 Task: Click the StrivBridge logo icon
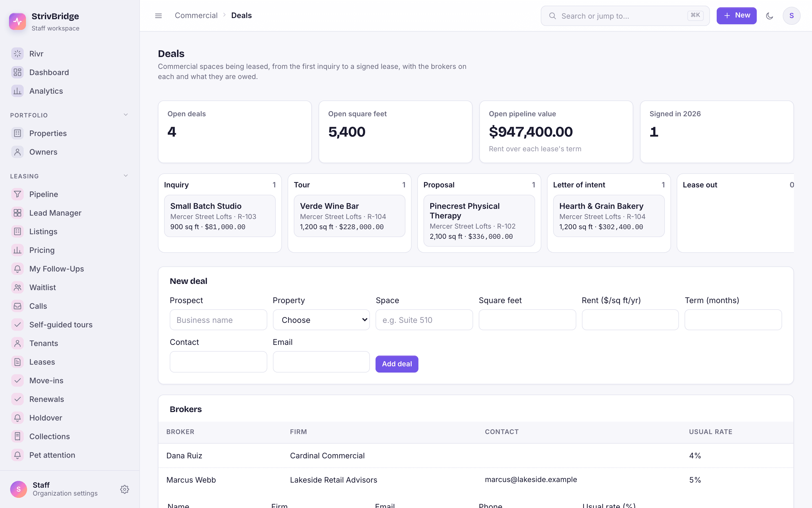(x=17, y=21)
